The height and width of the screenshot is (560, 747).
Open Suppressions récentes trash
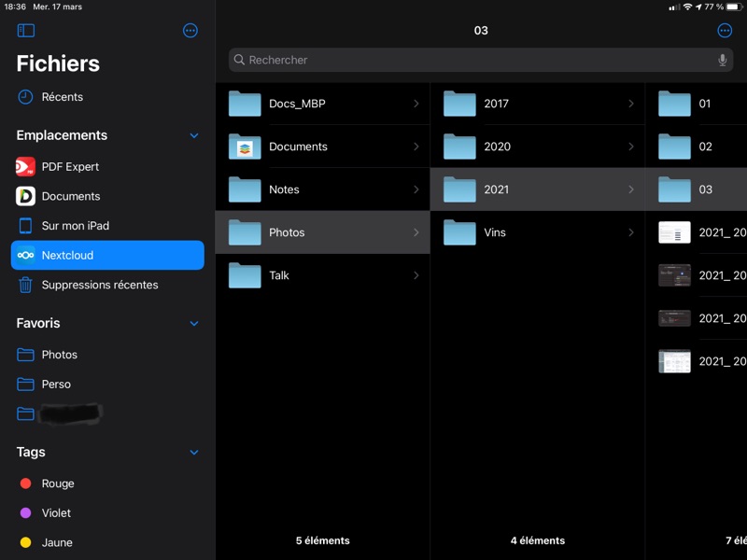pos(99,285)
